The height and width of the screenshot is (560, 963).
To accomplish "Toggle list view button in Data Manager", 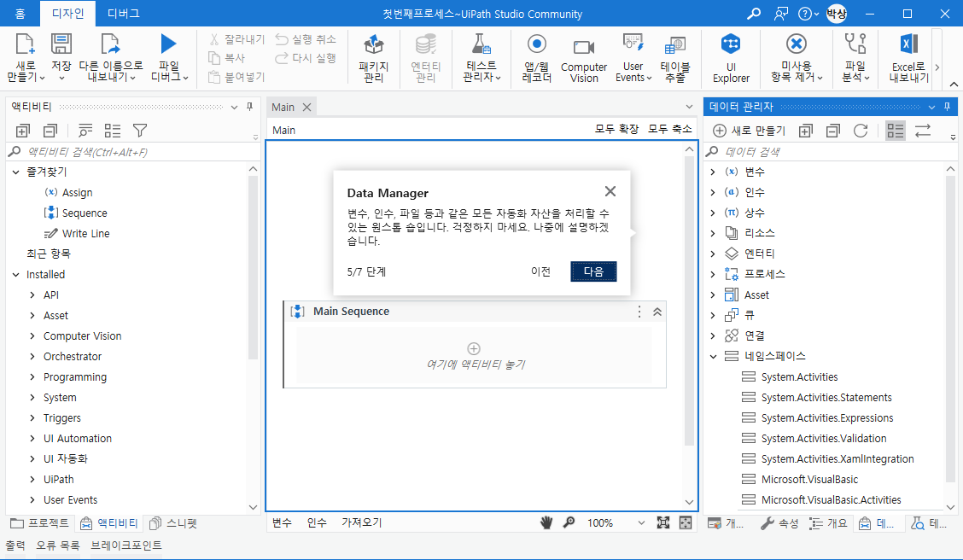I will click(896, 130).
